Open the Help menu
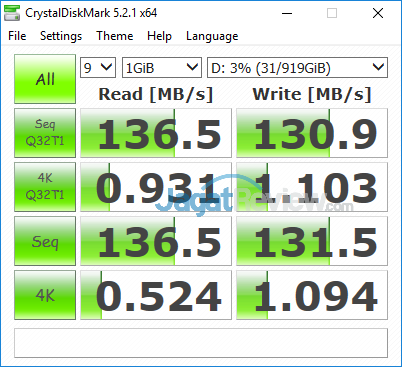402x367 pixels. point(159,36)
